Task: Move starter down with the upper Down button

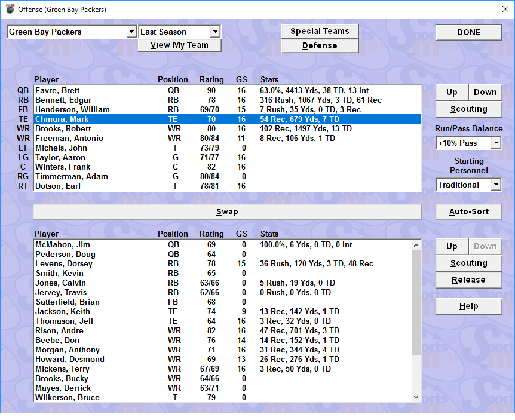Action: point(485,92)
